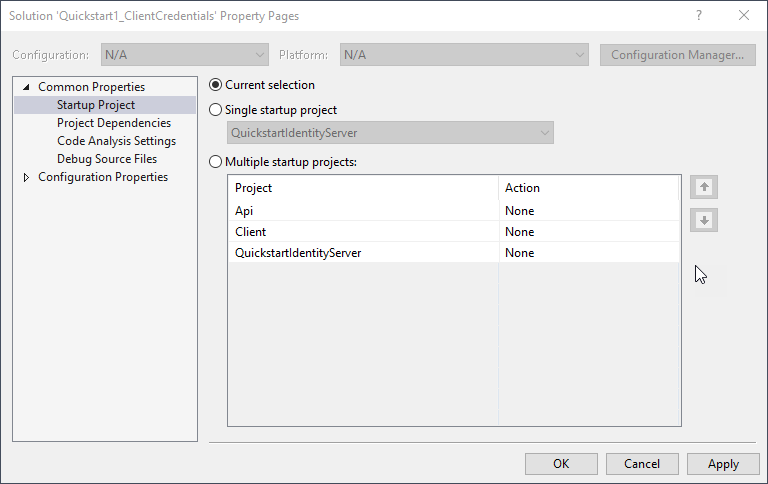Open the QuickstartIdentityServer project dropdown
Screen dimensions: 768x484
tap(390, 132)
